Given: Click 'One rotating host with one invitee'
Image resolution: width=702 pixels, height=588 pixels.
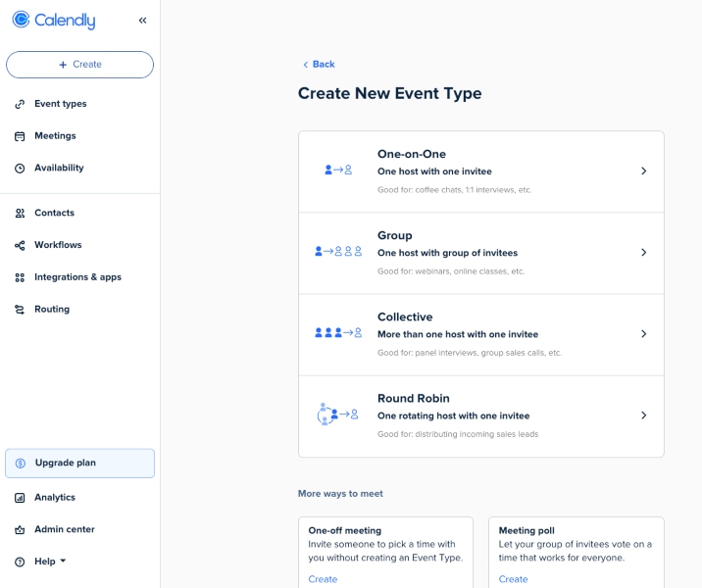Looking at the screenshot, I should point(453,416).
